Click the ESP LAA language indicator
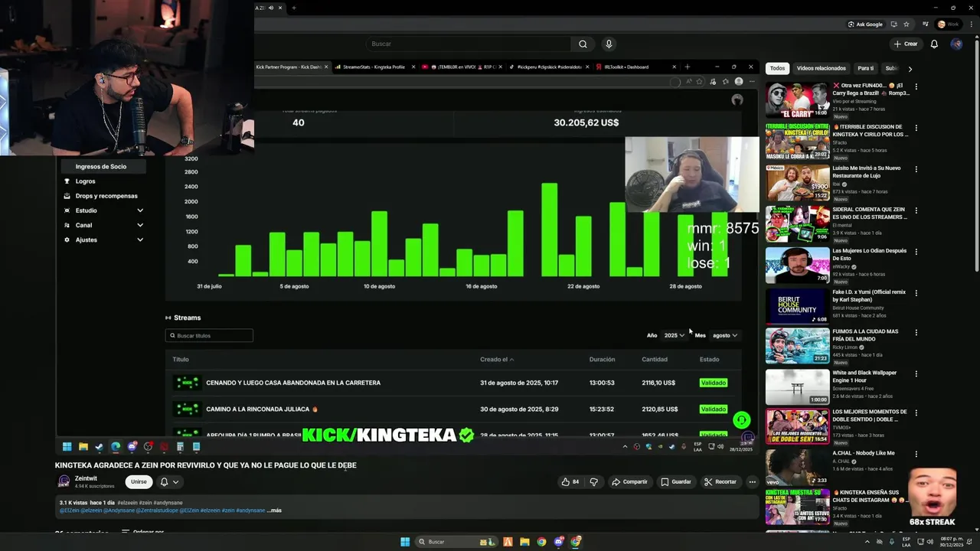The image size is (980, 551). click(906, 542)
